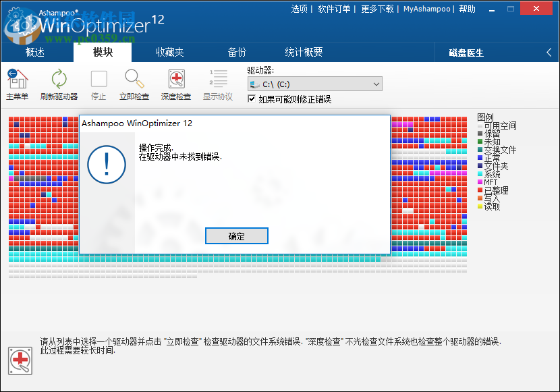Go to the 备份 tab
Screen dimensions: 560x392
click(x=235, y=52)
